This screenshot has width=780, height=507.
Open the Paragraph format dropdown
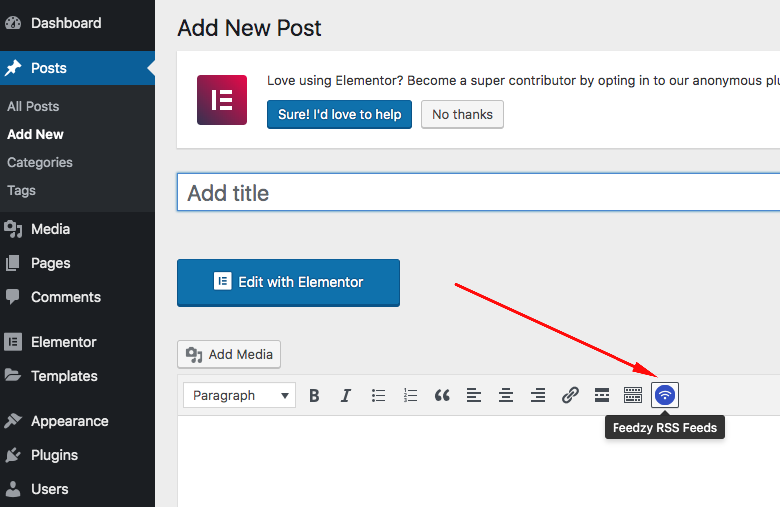click(239, 396)
